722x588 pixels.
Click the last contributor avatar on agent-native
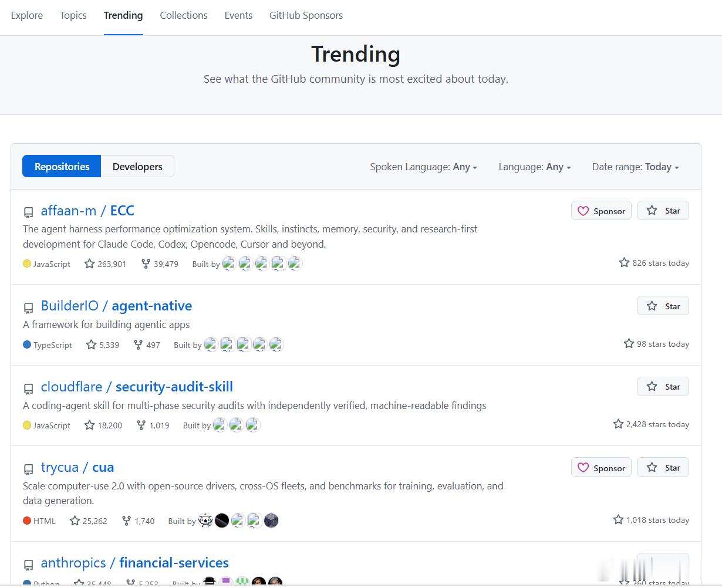276,344
